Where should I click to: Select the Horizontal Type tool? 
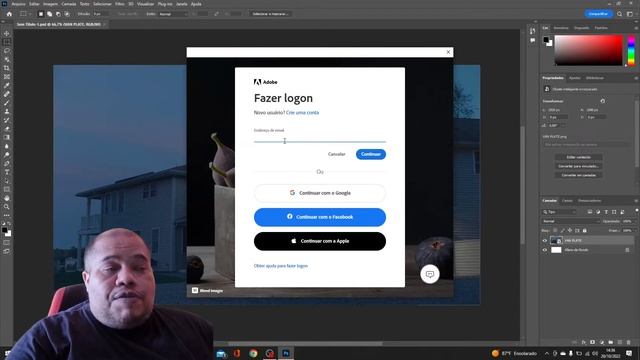[x=7, y=172]
